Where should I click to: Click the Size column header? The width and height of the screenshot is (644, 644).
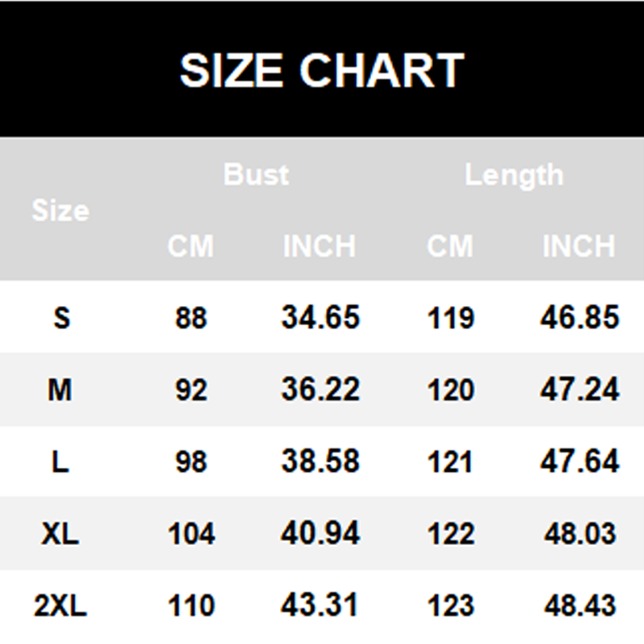click(x=60, y=211)
